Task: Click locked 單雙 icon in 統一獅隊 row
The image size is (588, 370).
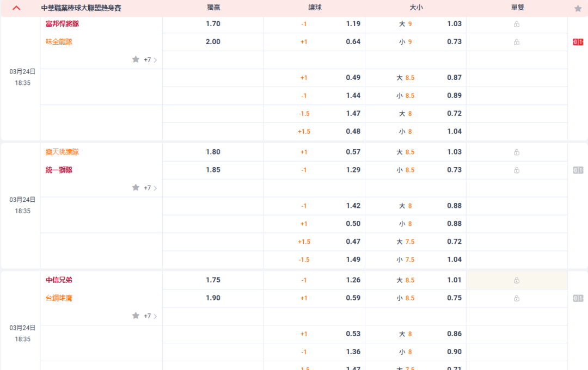Action: pyautogui.click(x=517, y=170)
